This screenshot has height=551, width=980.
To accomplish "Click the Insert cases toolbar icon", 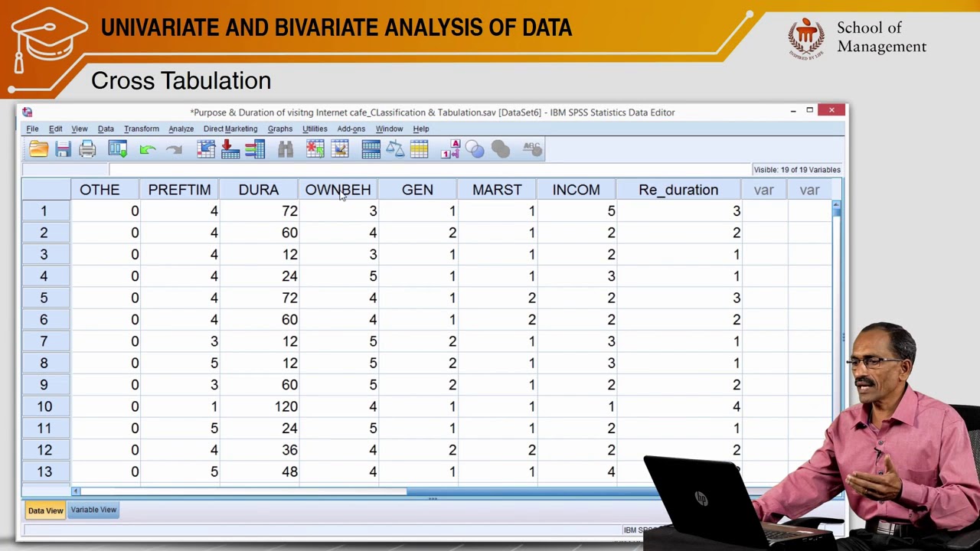I will click(315, 149).
